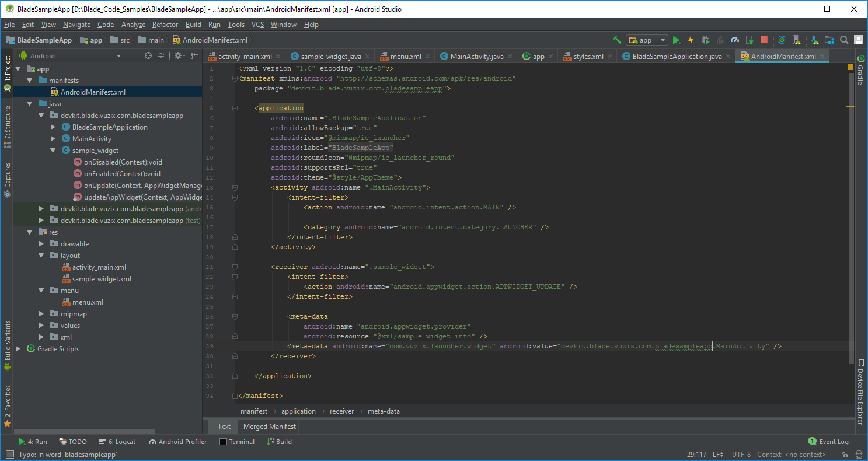Select sample_widget.xml in the layout folder
The image size is (868, 461).
102,279
